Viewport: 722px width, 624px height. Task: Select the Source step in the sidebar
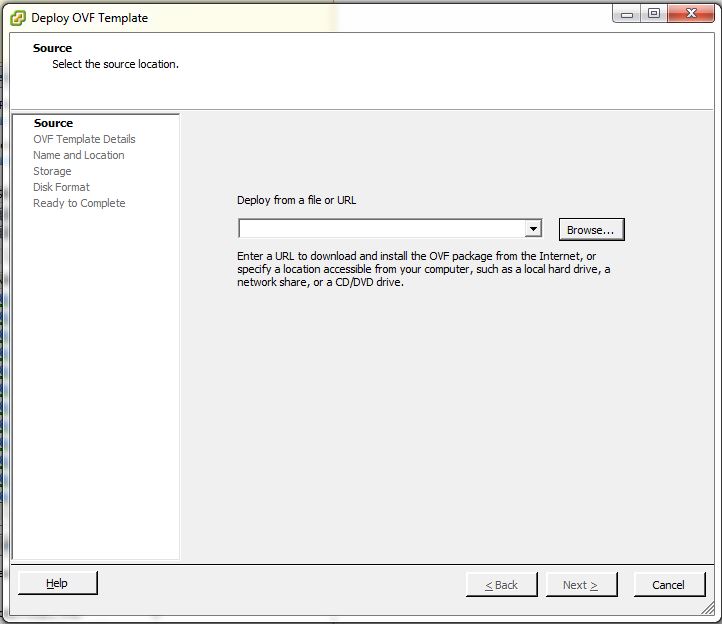coord(53,123)
